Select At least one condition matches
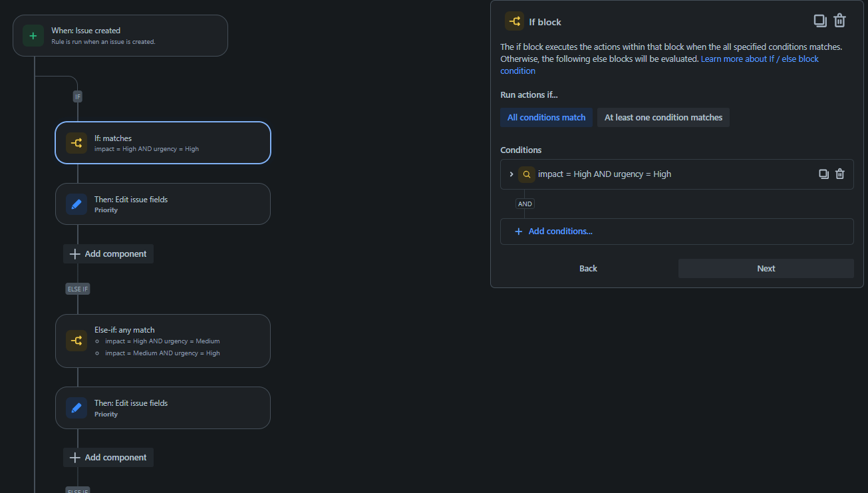The width and height of the screenshot is (868, 493). pyautogui.click(x=663, y=117)
